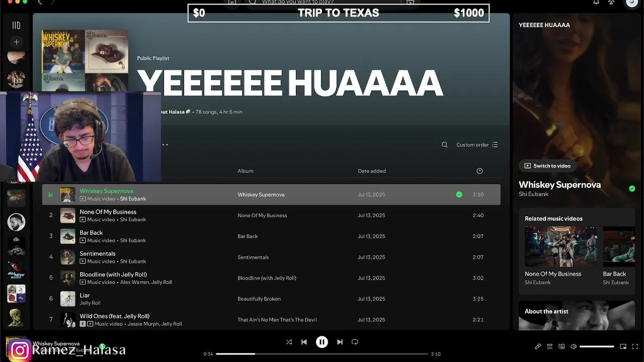This screenshot has width=644, height=362.
Task: Open the All New library playlist thumbnail
Action: 16,270
